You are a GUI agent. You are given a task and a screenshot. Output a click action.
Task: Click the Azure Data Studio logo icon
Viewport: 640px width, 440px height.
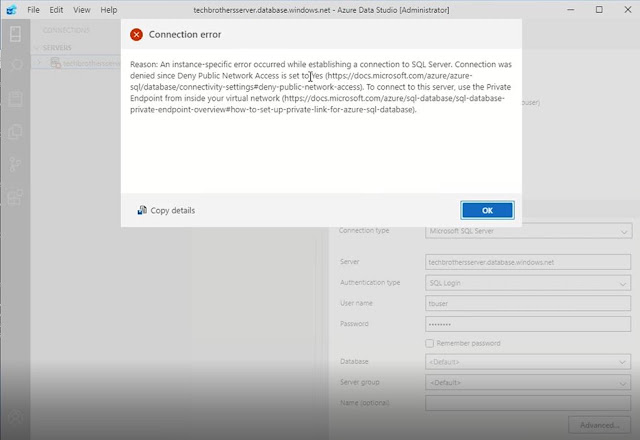11,10
